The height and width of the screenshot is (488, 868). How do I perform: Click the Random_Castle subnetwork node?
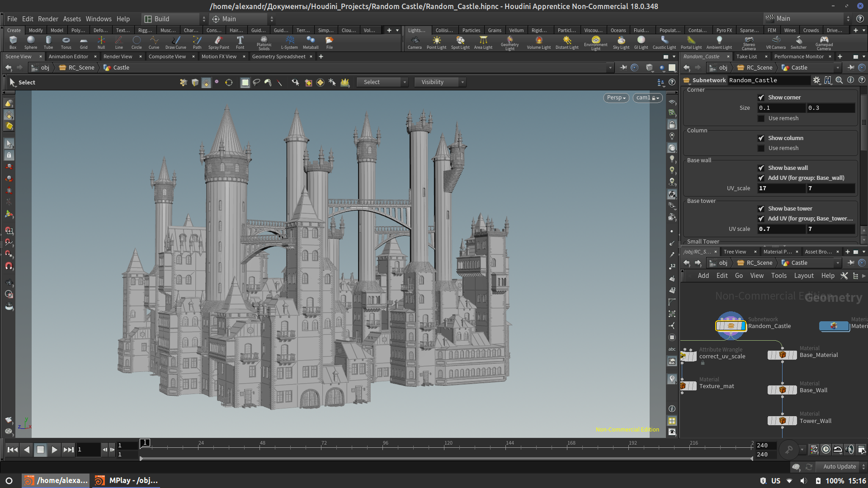(730, 326)
